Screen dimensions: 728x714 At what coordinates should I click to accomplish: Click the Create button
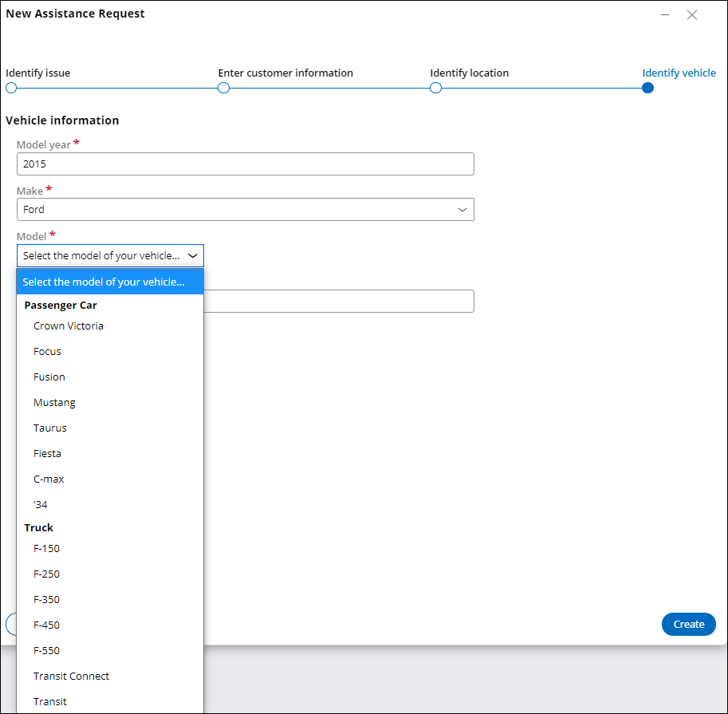(x=688, y=624)
